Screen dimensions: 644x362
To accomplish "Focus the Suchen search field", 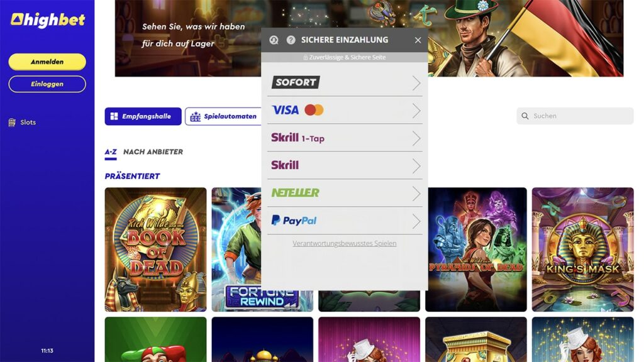I will 575,116.
